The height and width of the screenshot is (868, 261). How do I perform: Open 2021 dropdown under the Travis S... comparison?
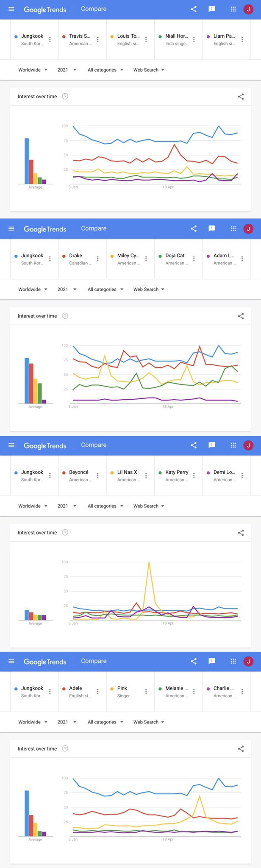click(x=67, y=70)
